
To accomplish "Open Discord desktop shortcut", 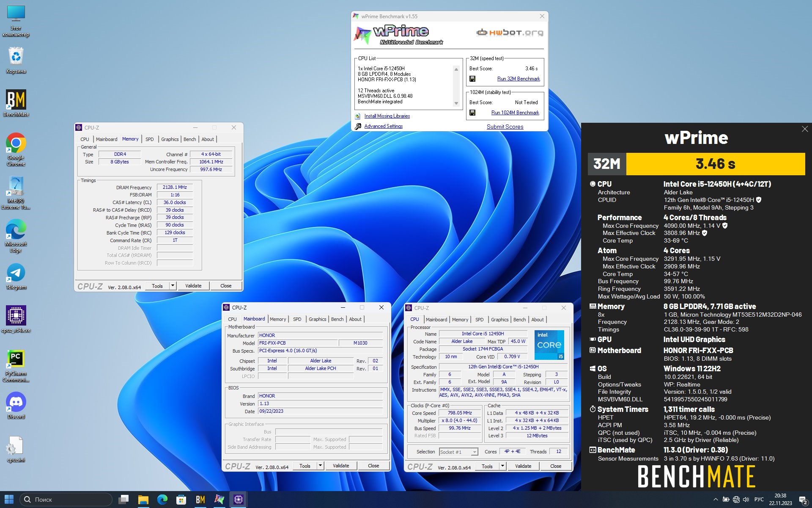I will [16, 406].
